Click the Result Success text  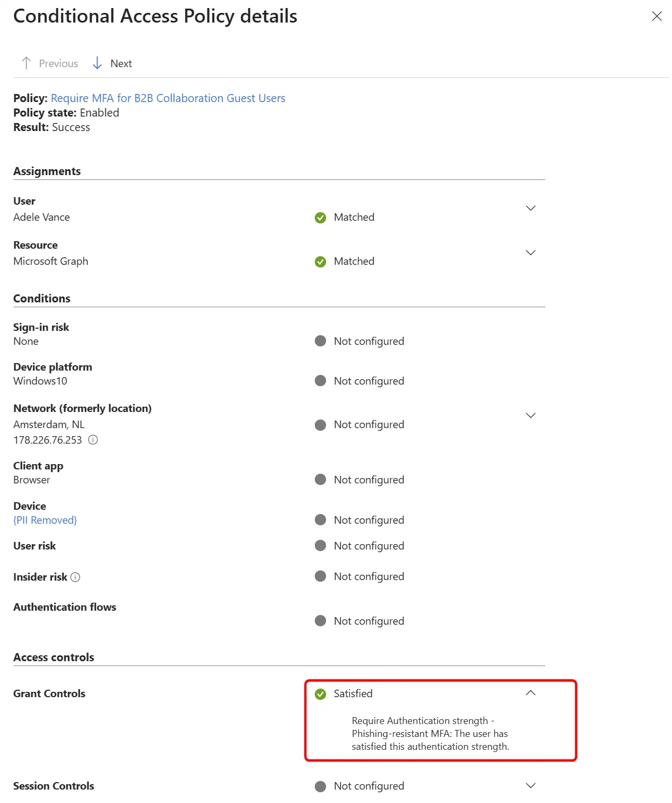click(x=52, y=127)
